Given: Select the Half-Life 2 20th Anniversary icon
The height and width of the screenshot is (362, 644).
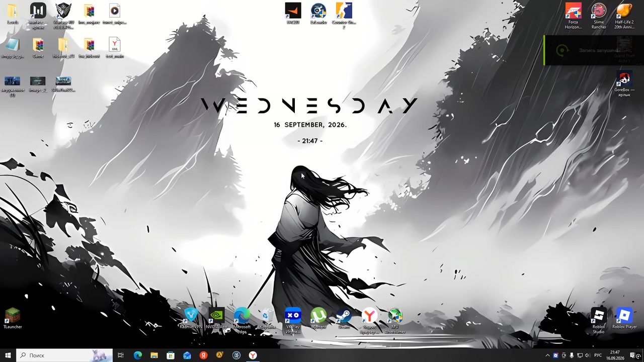Looking at the screenshot, I should coord(624,16).
